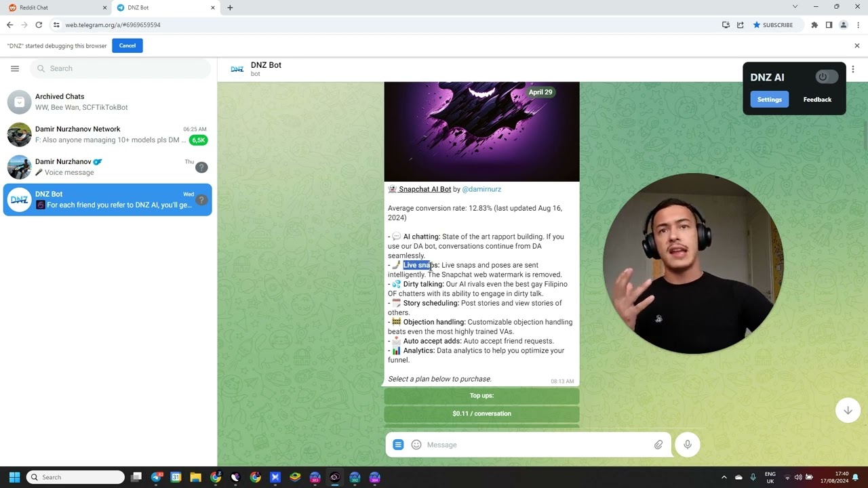Open Damir Nurzhanov voice message chat
This screenshot has height=488, width=868.
coord(108,167)
